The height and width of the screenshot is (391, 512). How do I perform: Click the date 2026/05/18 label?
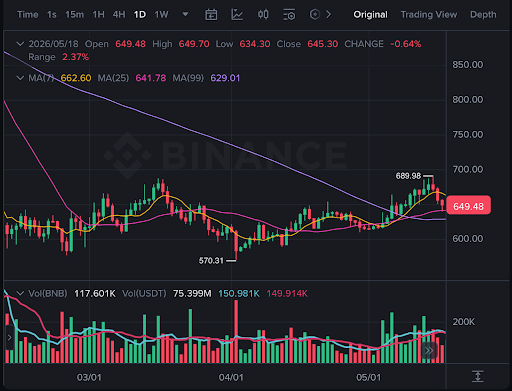coord(53,44)
